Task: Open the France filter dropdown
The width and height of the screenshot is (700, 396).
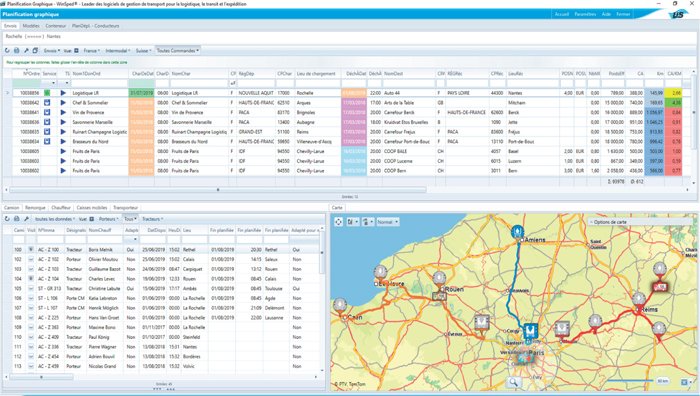Action: [92, 51]
